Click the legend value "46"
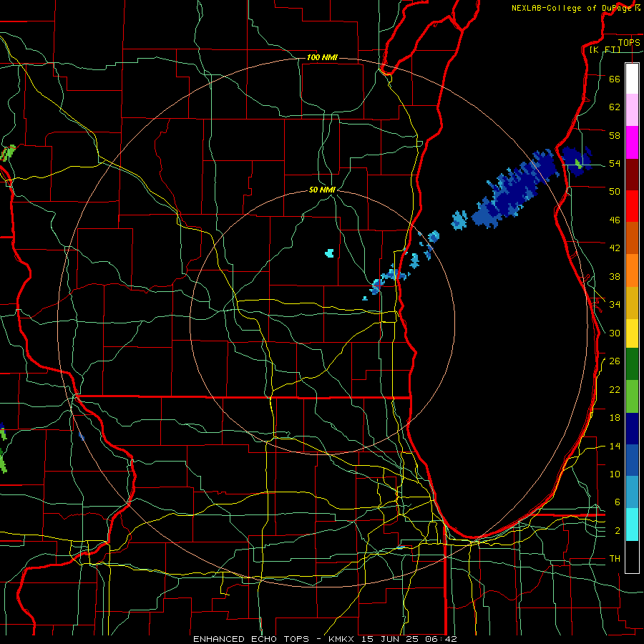The width and height of the screenshot is (644, 644). tap(615, 220)
